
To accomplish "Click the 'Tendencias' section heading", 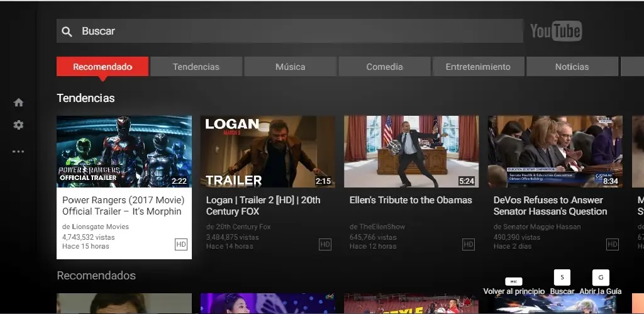I will click(x=86, y=98).
